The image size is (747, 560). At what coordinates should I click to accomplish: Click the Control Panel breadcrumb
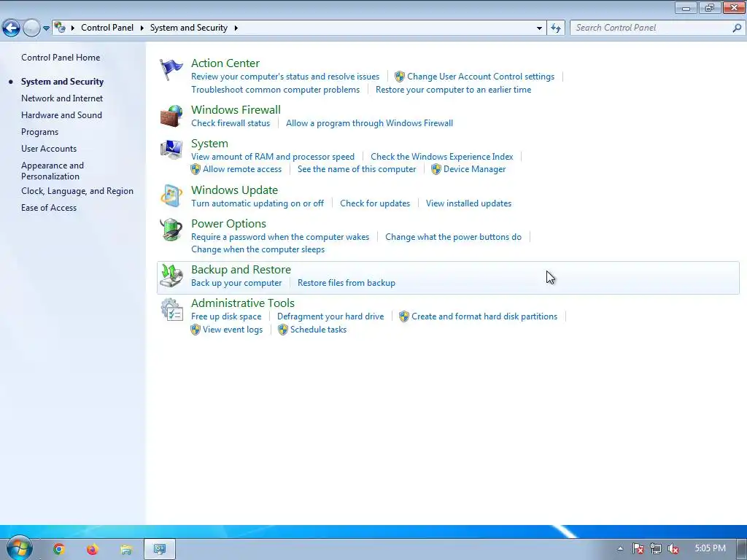107,28
